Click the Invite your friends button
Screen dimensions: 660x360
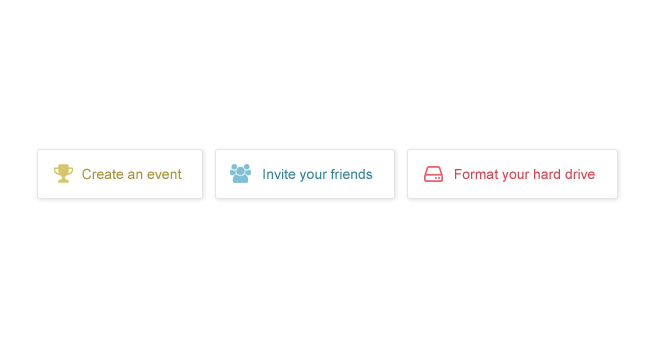[x=305, y=174]
